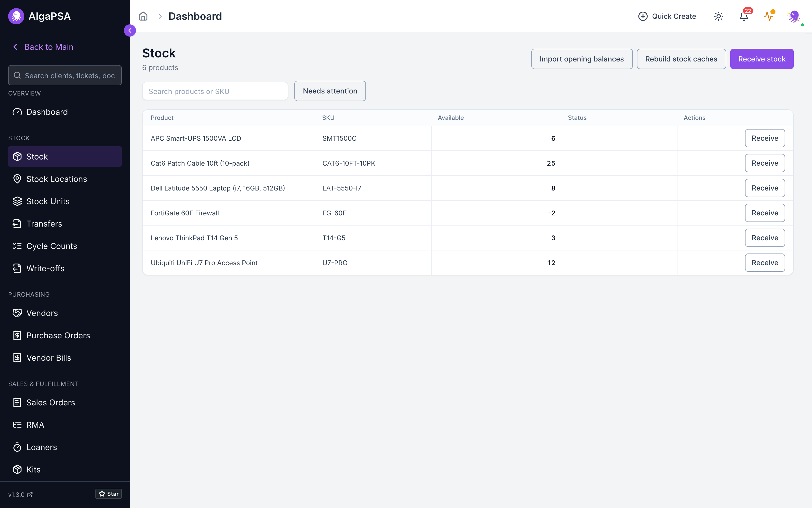Image resolution: width=812 pixels, height=508 pixels.
Task: Click the Loaners timer icon
Action: 17,447
